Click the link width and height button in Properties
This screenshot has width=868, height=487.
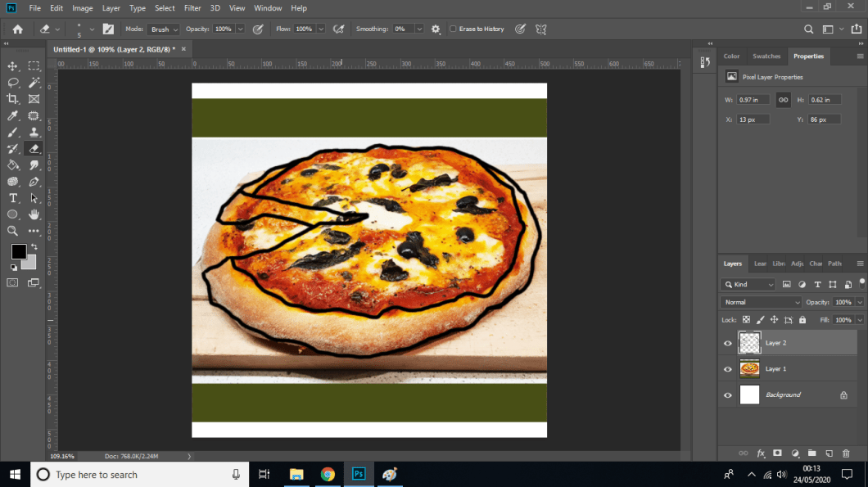pyautogui.click(x=783, y=99)
